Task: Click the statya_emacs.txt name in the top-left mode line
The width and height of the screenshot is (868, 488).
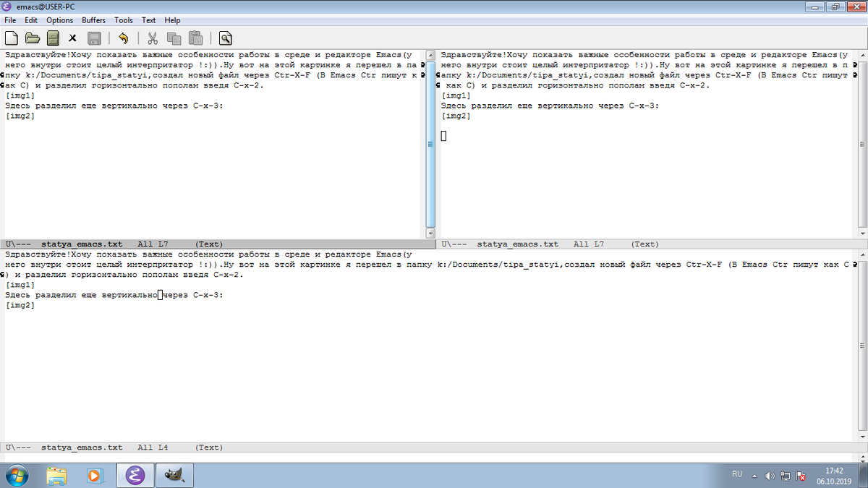Action: click(x=82, y=244)
